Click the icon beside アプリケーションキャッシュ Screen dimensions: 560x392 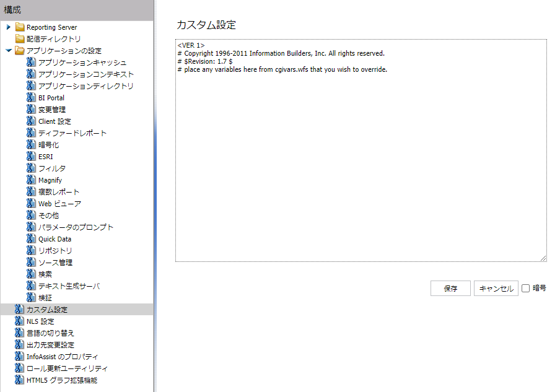coord(31,62)
